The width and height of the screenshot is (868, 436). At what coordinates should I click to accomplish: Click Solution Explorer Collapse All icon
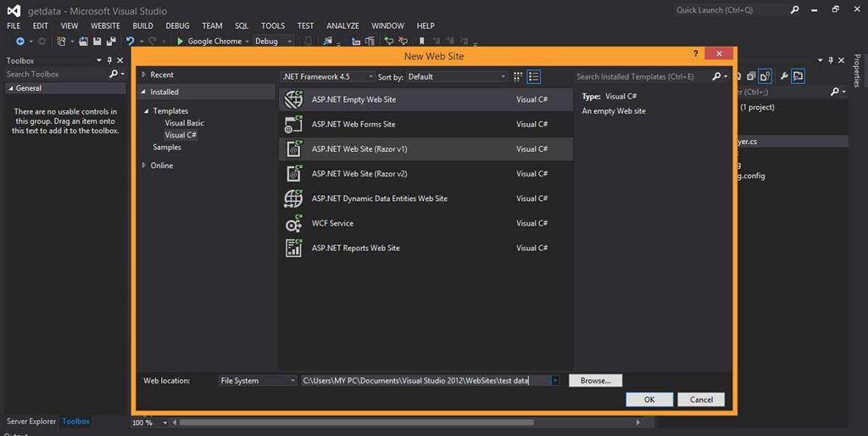tap(751, 75)
